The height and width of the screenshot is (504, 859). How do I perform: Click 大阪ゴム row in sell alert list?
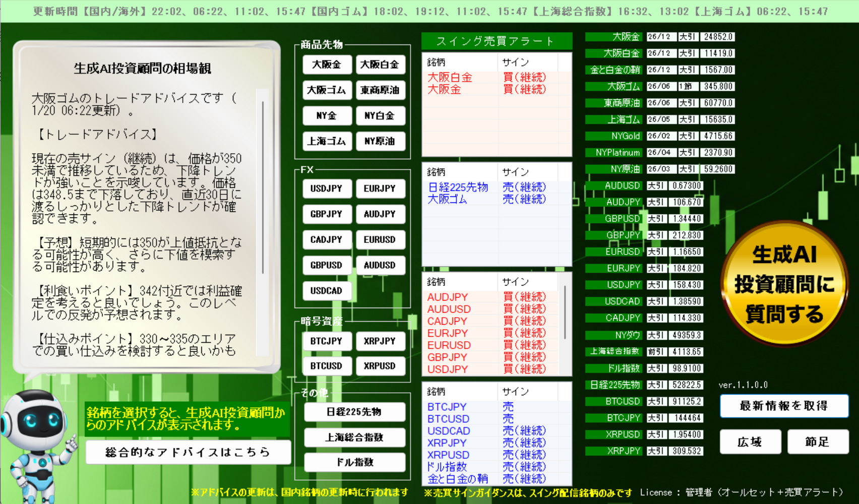[497, 199]
